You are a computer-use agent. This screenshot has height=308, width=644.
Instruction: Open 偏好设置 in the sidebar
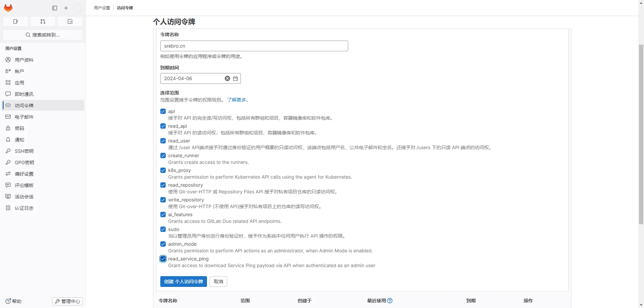(x=24, y=174)
